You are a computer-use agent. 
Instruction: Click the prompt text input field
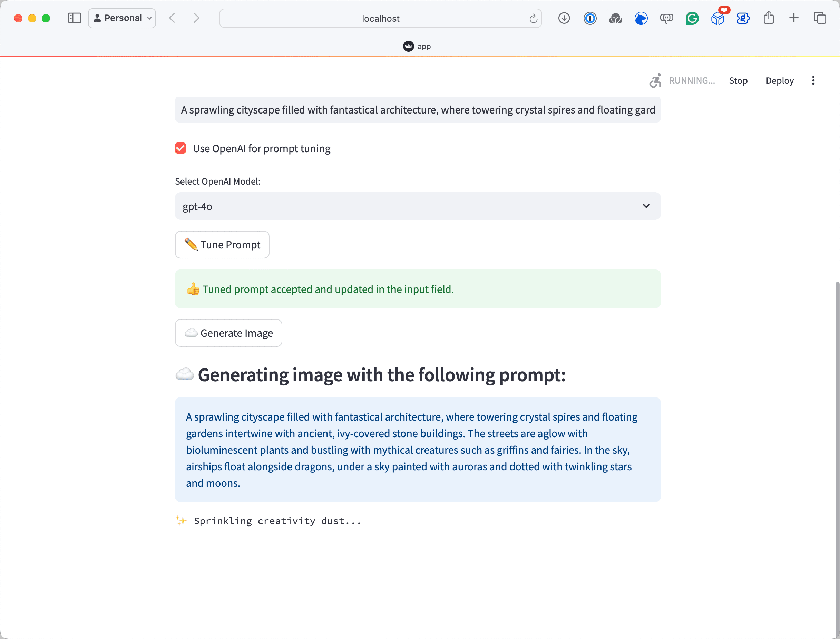click(417, 110)
